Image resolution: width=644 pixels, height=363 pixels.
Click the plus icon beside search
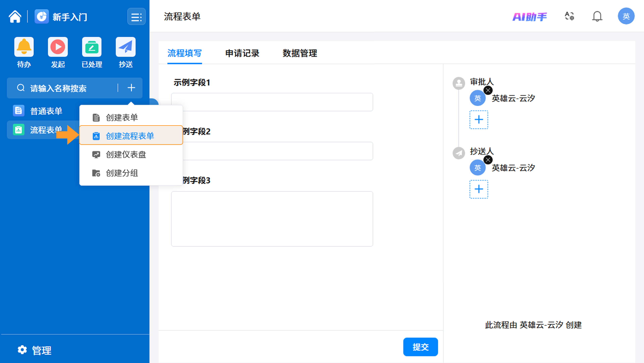[131, 88]
